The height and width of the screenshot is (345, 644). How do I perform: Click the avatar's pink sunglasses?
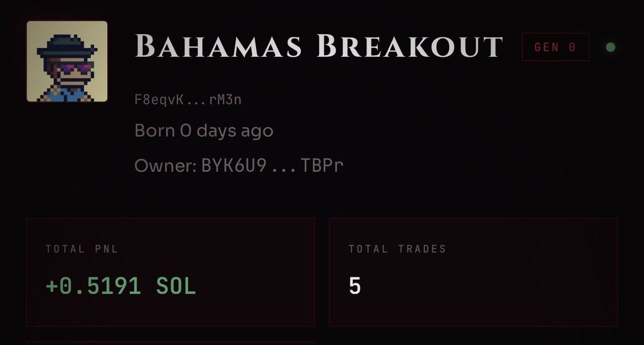(x=74, y=68)
